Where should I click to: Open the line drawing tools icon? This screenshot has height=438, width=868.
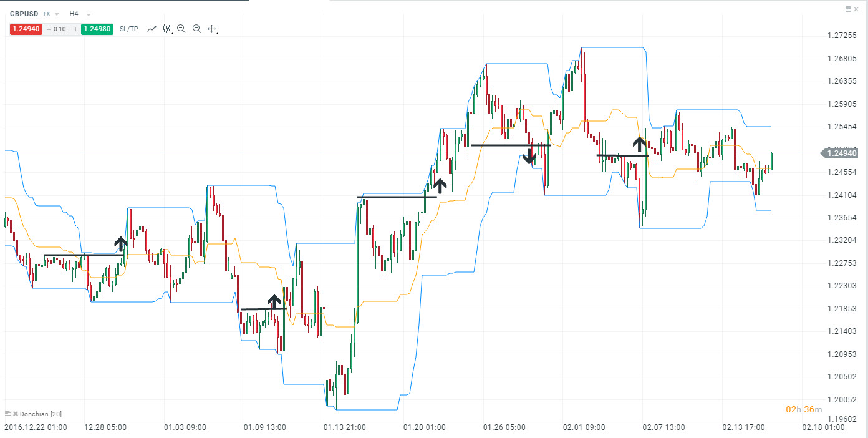(x=152, y=29)
